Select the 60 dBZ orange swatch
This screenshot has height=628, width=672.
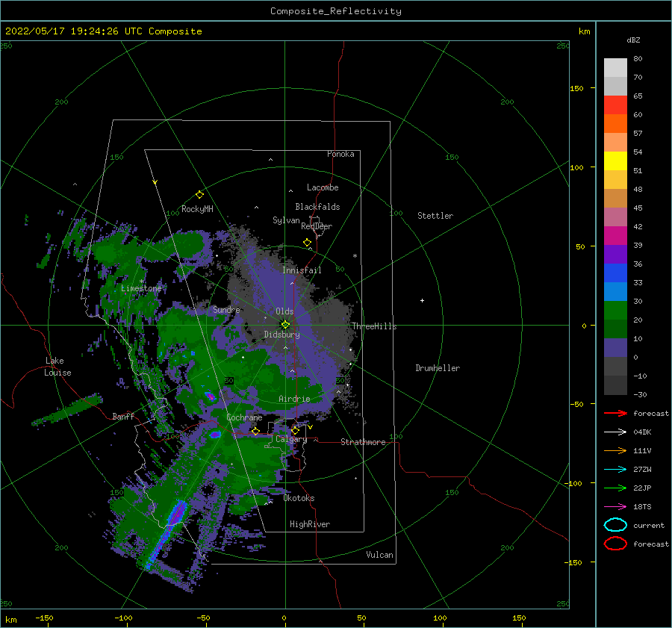tap(615, 123)
